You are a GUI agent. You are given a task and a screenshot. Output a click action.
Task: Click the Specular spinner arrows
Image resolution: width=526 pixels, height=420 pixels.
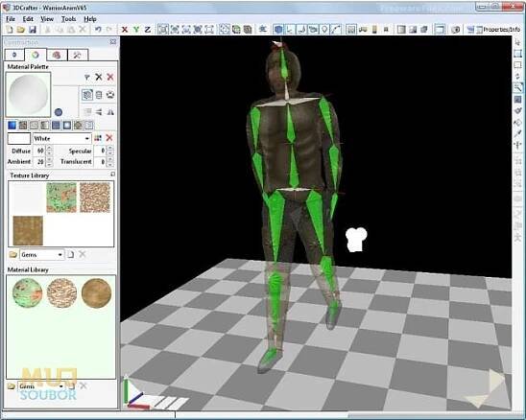click(x=110, y=151)
